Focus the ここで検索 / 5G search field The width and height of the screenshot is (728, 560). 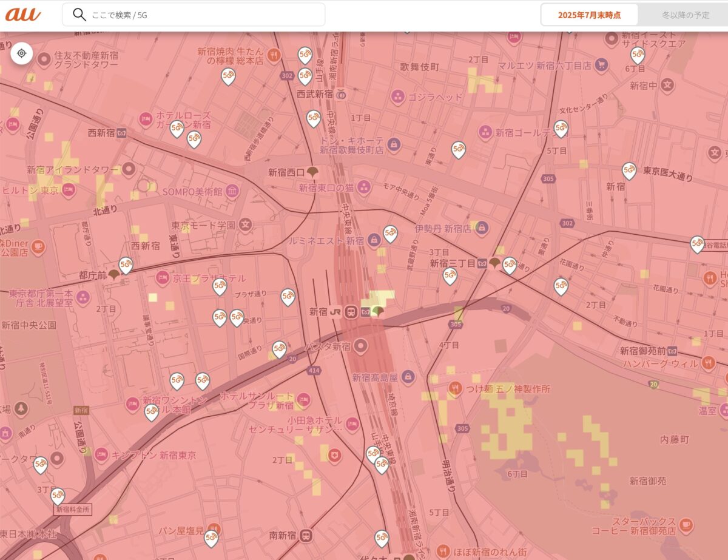pyautogui.click(x=194, y=15)
